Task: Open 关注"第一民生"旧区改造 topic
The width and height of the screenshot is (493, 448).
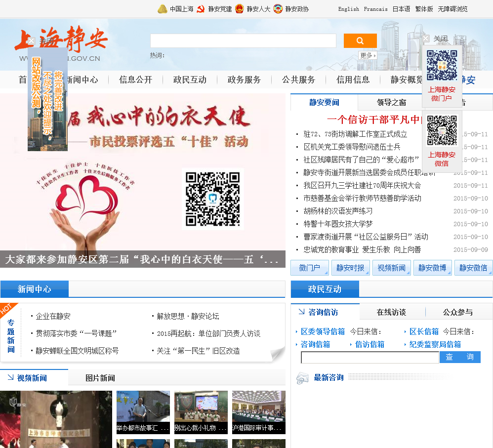Action: 198,351
